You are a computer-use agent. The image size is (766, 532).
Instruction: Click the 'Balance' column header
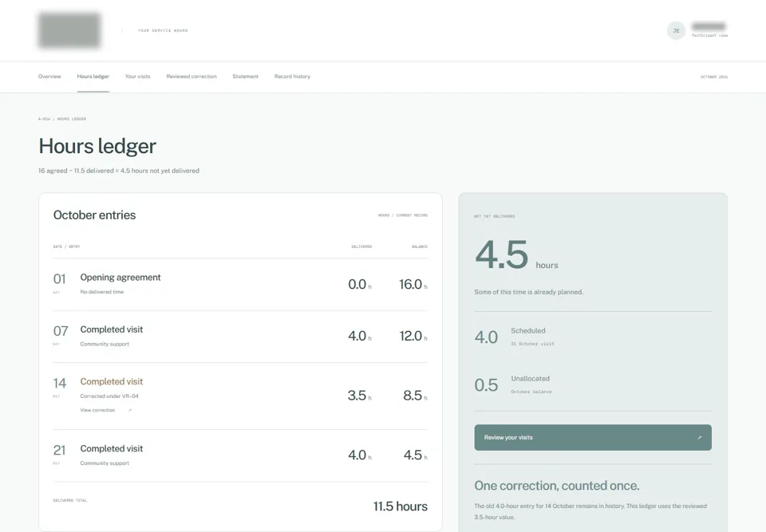coord(419,246)
